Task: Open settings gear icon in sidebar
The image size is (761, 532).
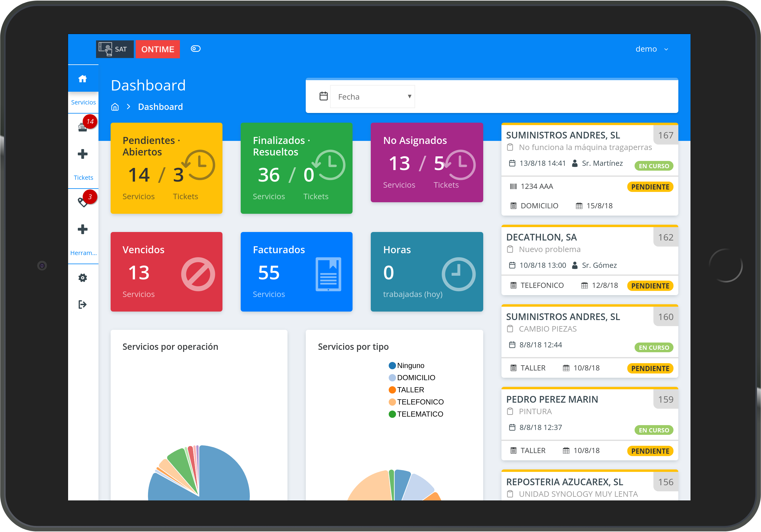Action: click(83, 278)
